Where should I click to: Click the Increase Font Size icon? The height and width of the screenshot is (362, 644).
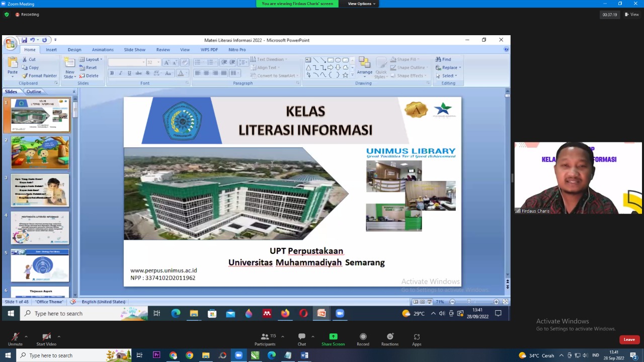click(x=167, y=62)
